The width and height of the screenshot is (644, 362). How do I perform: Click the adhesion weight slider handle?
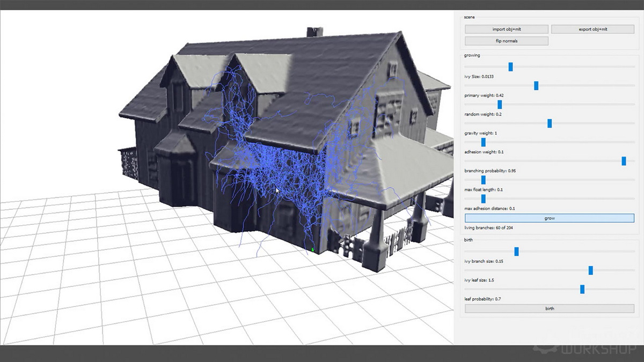[483, 142]
